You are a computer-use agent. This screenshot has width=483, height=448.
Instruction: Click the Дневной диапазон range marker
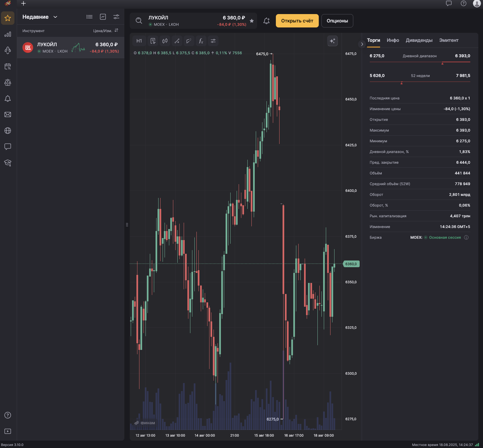pyautogui.click(x=442, y=63)
